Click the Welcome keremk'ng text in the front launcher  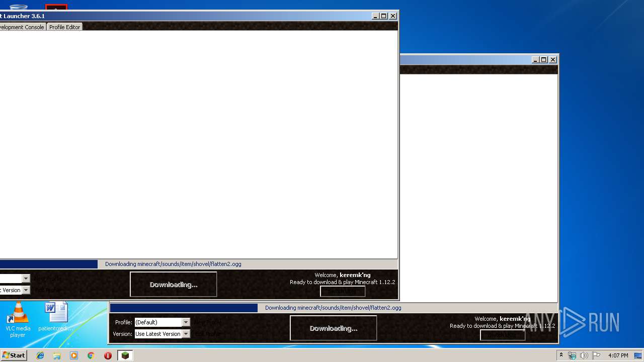pyautogui.click(x=342, y=275)
